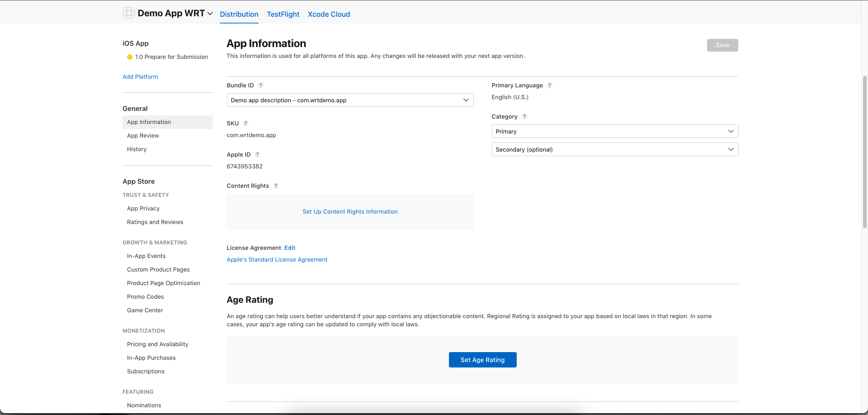Open help icon next to Content Rights

click(x=276, y=186)
